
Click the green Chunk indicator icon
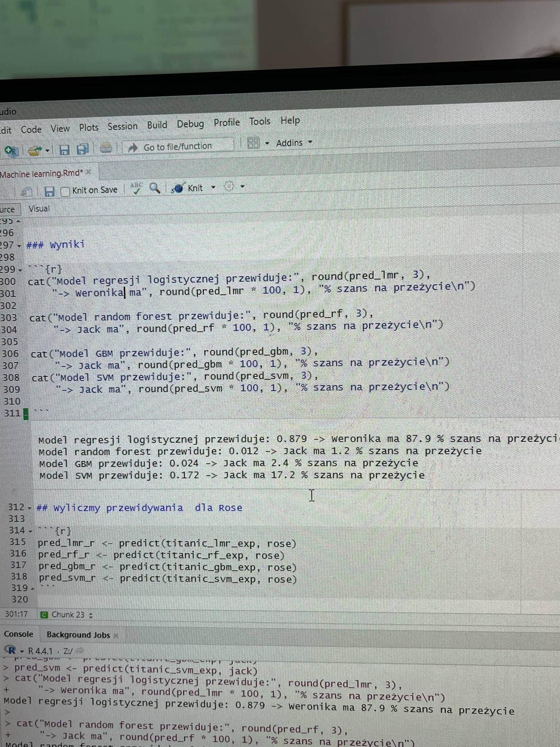[44, 615]
